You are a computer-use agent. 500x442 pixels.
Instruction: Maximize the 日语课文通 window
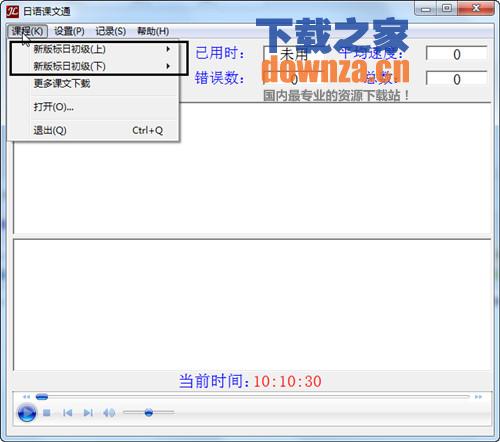pyautogui.click(x=447, y=8)
